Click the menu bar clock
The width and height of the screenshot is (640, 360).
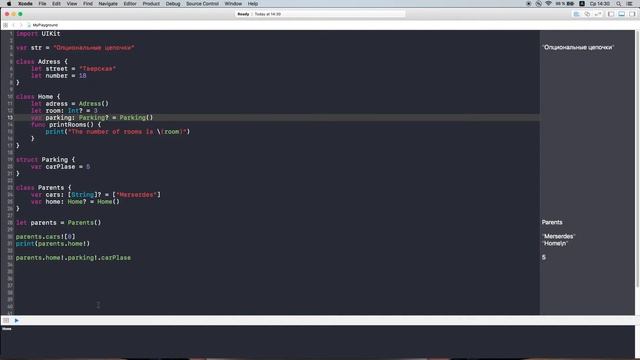tap(600, 4)
